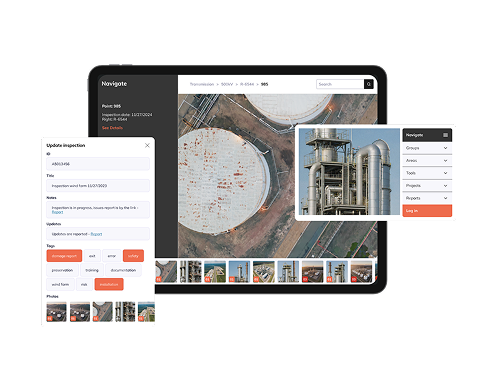Select the steel structure thumbnail in the tablet filmstrip

pyautogui.click(x=190, y=272)
